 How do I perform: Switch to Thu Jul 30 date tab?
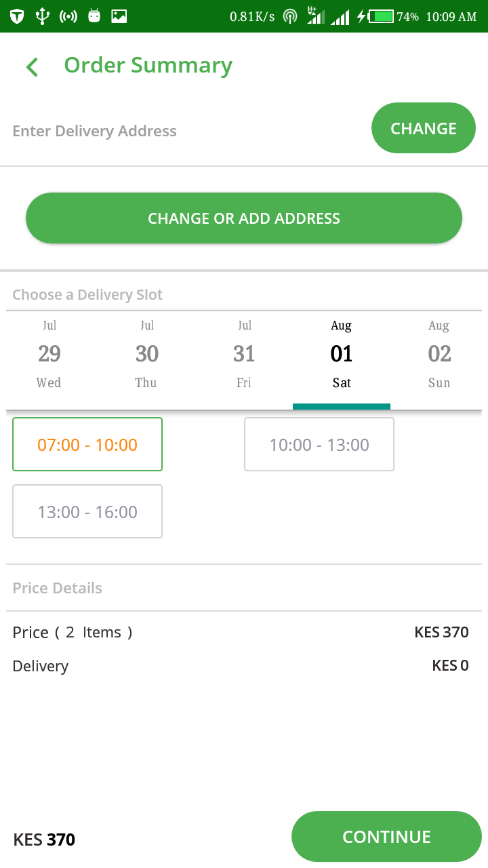146,354
